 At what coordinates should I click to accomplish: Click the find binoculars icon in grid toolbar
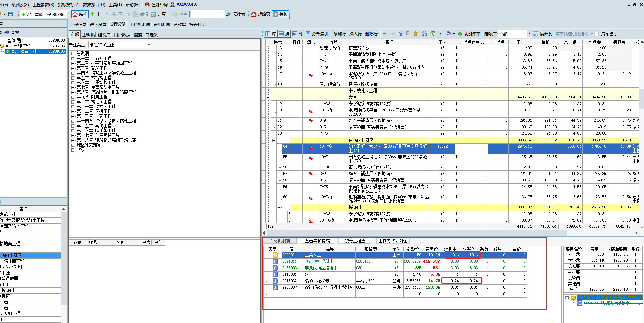coord(425,34)
